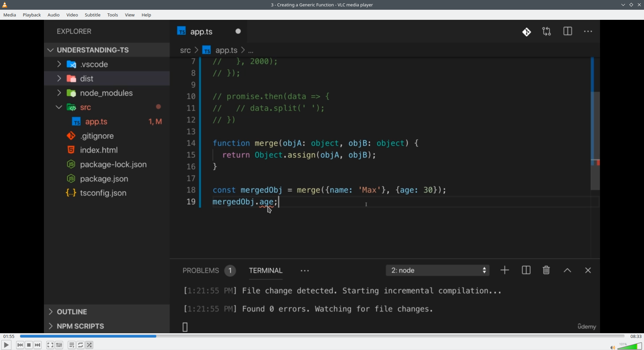Open editor more actions ellipsis in video
The height and width of the screenshot is (350, 644).
point(588,32)
